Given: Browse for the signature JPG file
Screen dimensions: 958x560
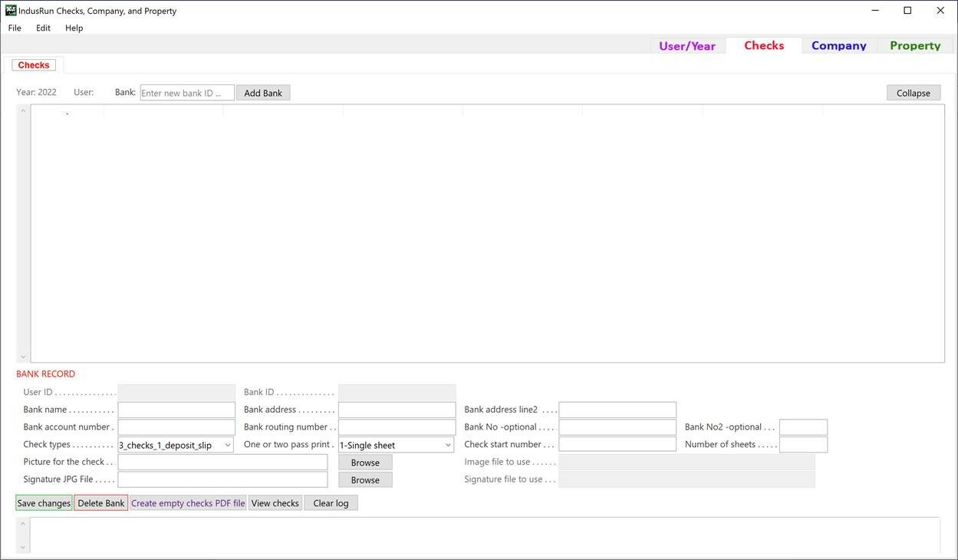Looking at the screenshot, I should [365, 479].
